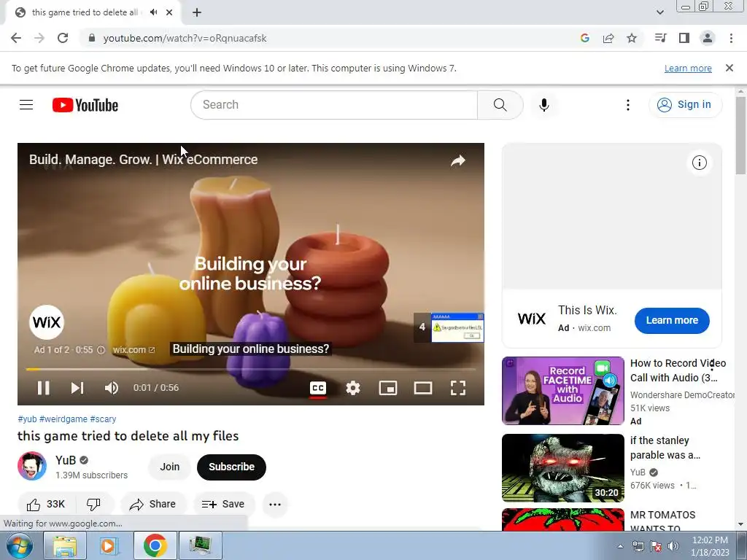This screenshot has height=560, width=747.
Task: Click the round Wix logo overlay
Action: (x=47, y=322)
